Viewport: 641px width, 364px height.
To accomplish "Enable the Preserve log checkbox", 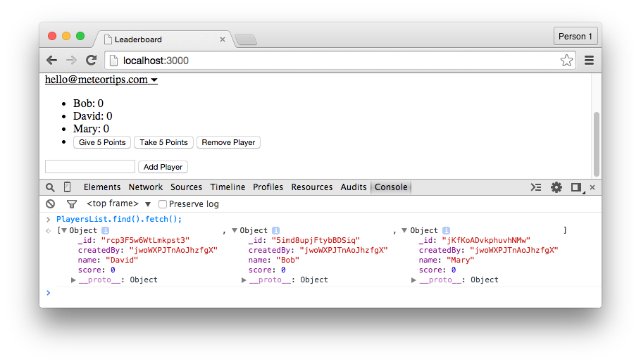I will pyautogui.click(x=163, y=204).
